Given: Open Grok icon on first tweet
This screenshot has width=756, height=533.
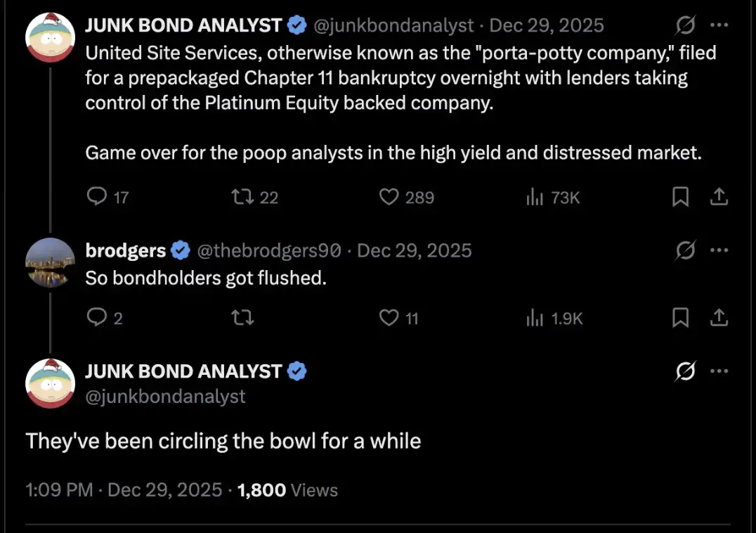Looking at the screenshot, I should [x=684, y=26].
